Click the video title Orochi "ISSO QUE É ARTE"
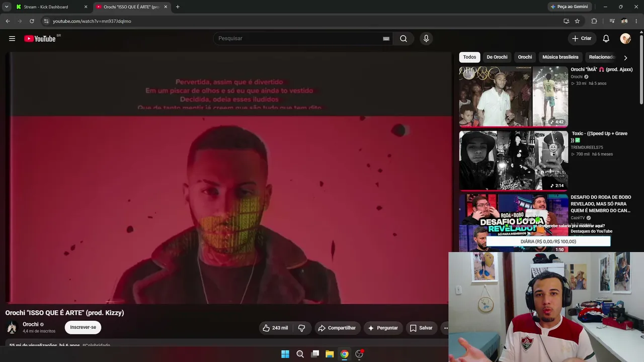Image resolution: width=644 pixels, height=362 pixels. tap(65, 313)
